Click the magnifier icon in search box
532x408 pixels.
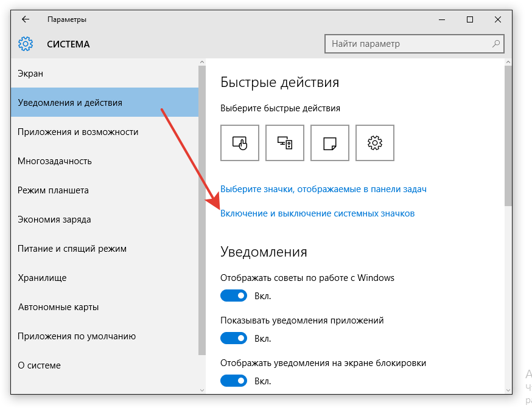496,44
